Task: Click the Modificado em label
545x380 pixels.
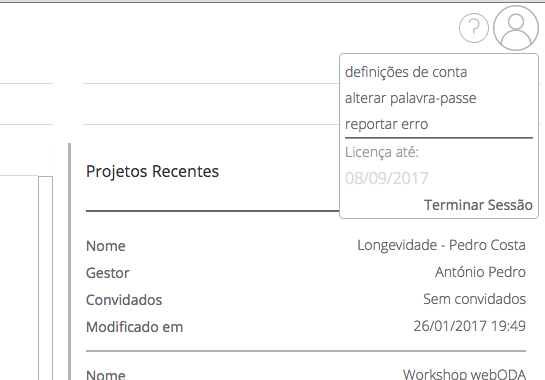Action: (135, 327)
